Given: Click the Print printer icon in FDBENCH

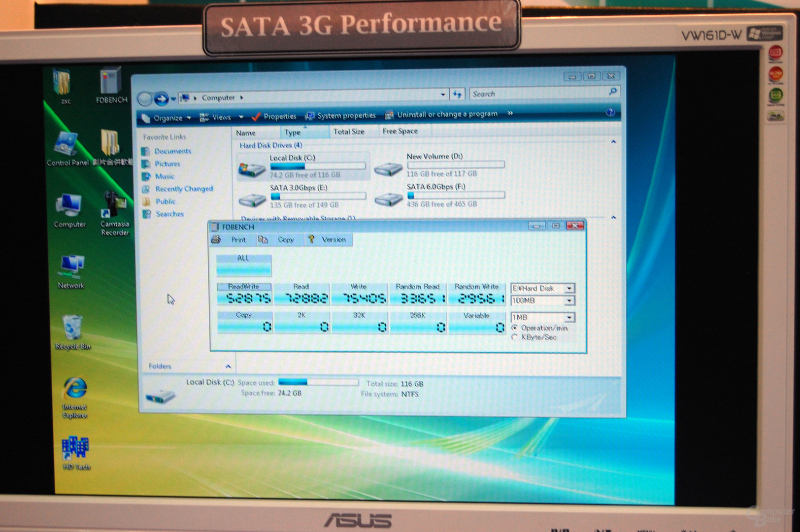Looking at the screenshot, I should (216, 239).
